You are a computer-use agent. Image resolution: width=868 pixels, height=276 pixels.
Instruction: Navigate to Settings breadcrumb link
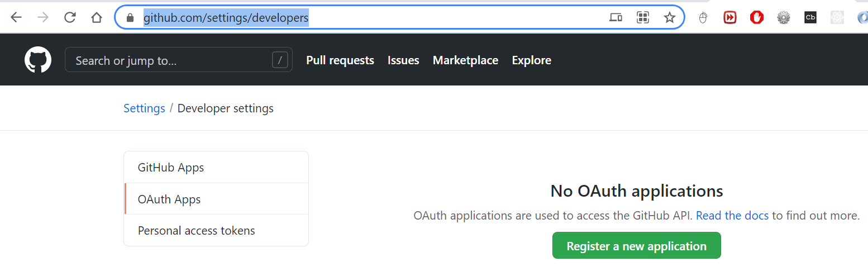[x=144, y=108]
